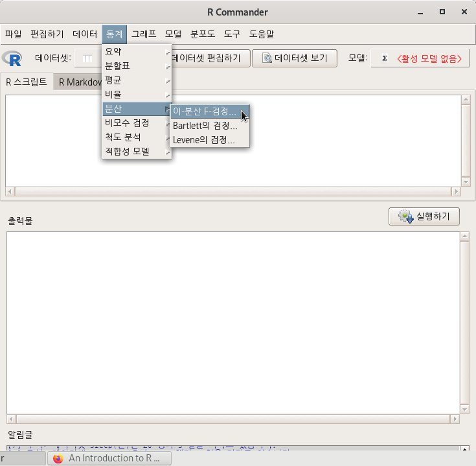Click the sigma icon on model button
Viewport: 476px width, 466px height.
click(x=385, y=58)
